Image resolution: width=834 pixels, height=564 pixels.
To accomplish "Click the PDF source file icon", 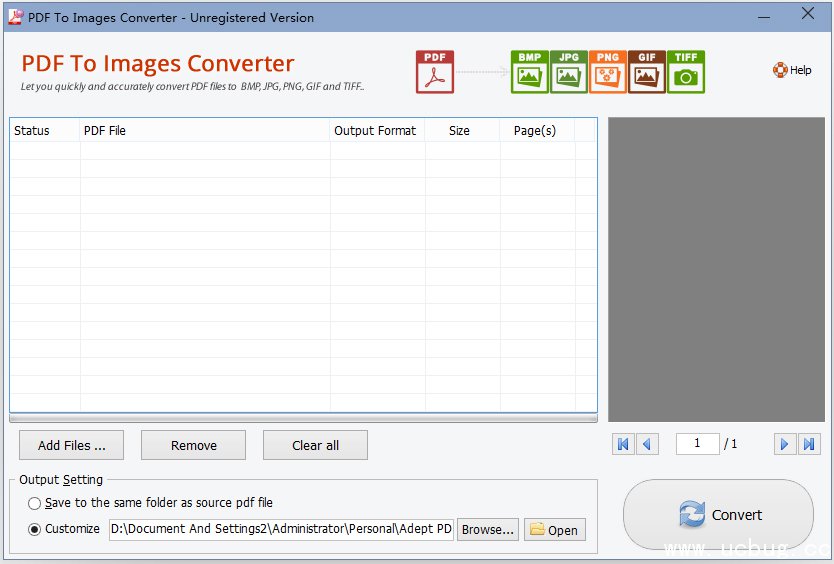I will pos(435,72).
